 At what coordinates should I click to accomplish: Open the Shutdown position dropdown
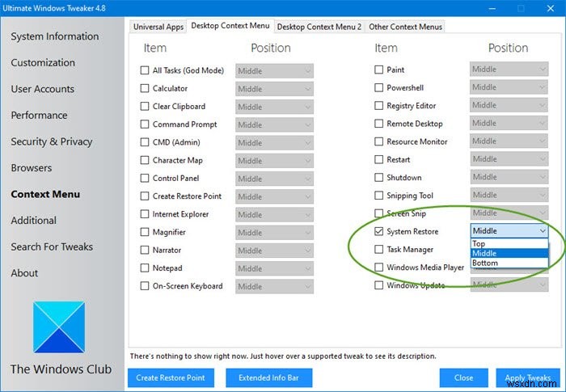click(509, 177)
